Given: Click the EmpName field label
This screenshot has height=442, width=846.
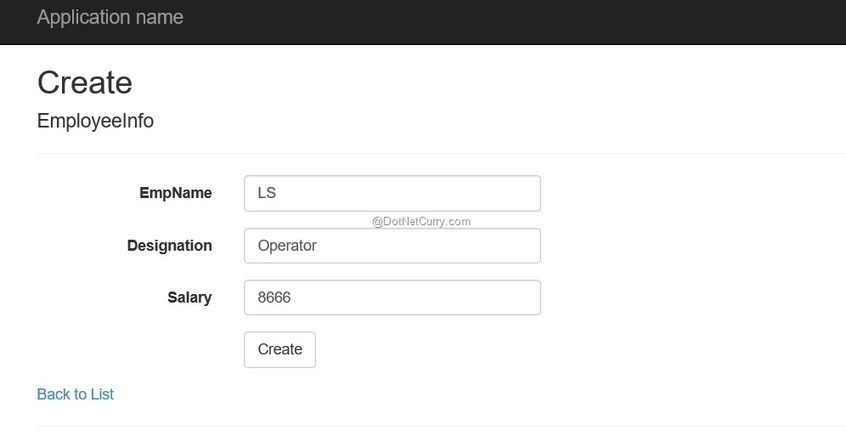Looking at the screenshot, I should click(x=175, y=193).
